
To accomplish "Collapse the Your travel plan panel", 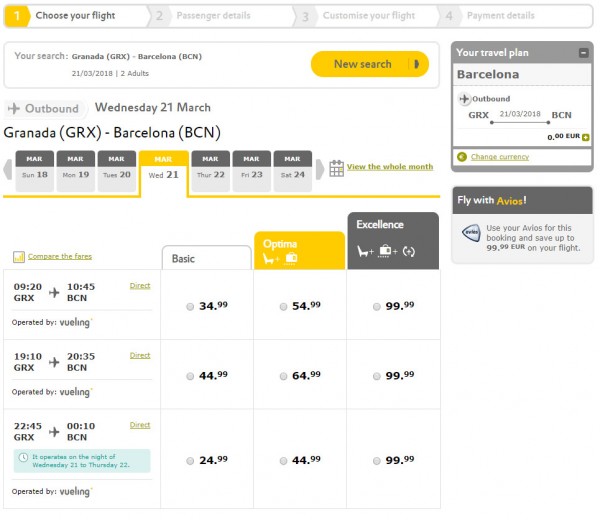I will pos(583,53).
